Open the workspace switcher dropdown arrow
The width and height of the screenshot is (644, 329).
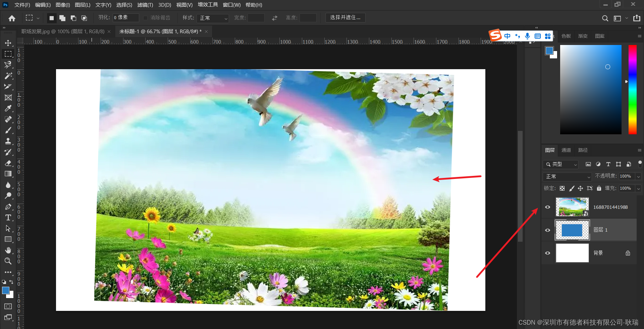[627, 18]
